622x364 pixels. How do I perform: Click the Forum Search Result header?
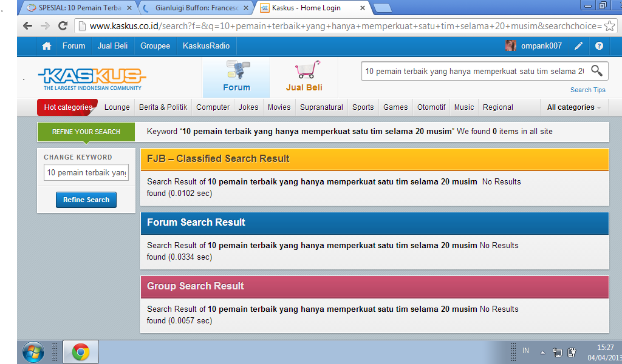(374, 223)
